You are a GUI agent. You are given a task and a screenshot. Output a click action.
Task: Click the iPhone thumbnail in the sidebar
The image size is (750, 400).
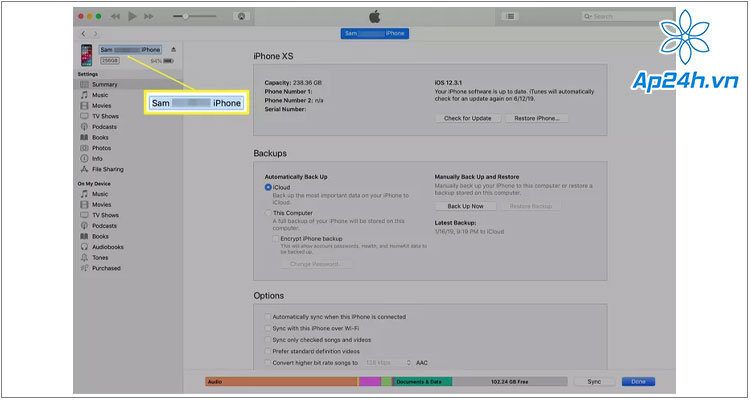pyautogui.click(x=87, y=55)
